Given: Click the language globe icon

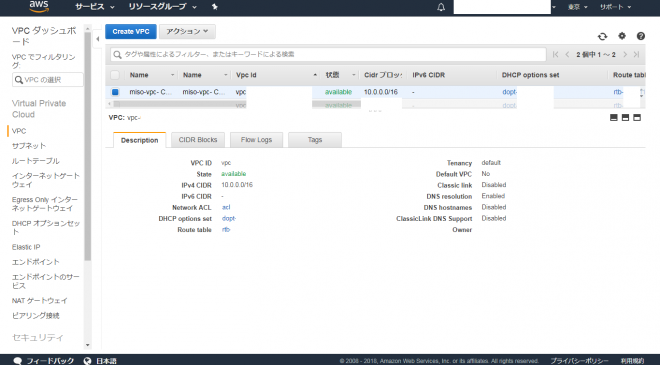Looking at the screenshot, I should click(x=87, y=361).
